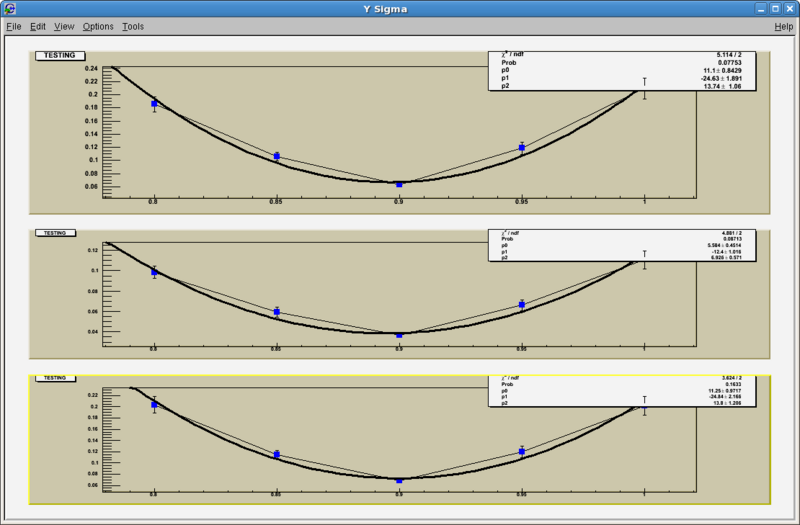Click error bar of bottom pad point at x=1
This screenshot has height=525, width=800.
[x=644, y=406]
